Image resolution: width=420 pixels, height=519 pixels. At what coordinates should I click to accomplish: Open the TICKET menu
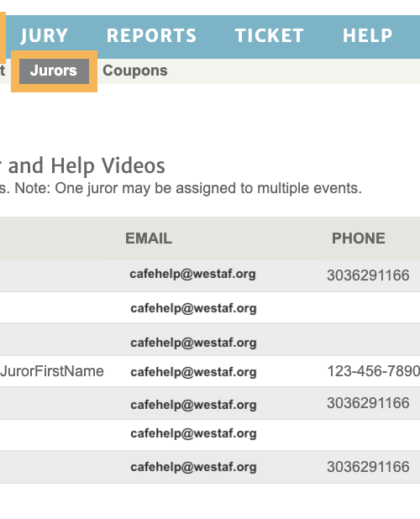270,35
